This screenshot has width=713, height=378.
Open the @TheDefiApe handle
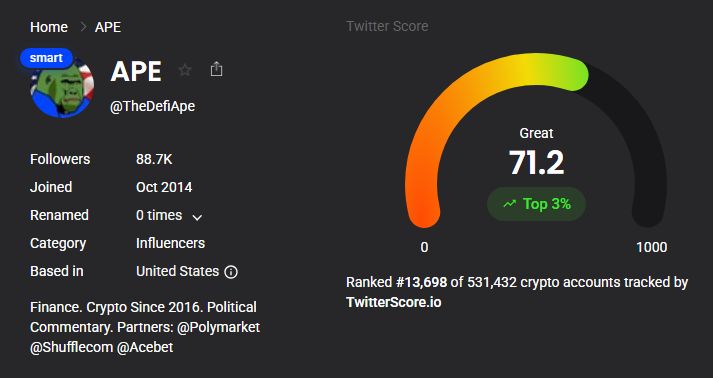[x=152, y=106]
